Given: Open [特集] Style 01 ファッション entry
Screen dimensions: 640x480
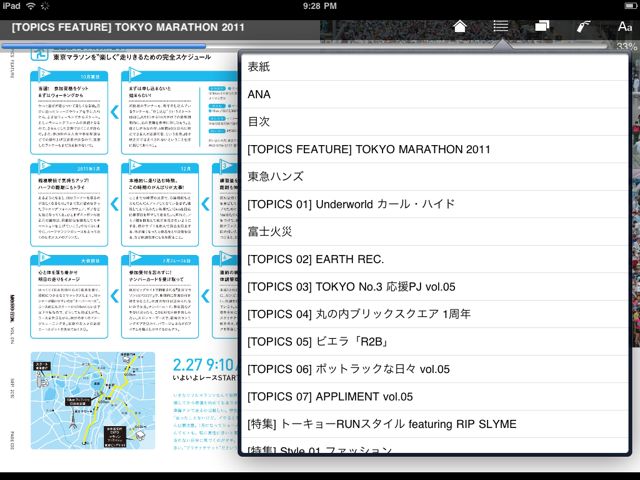Looking at the screenshot, I should point(435,446).
